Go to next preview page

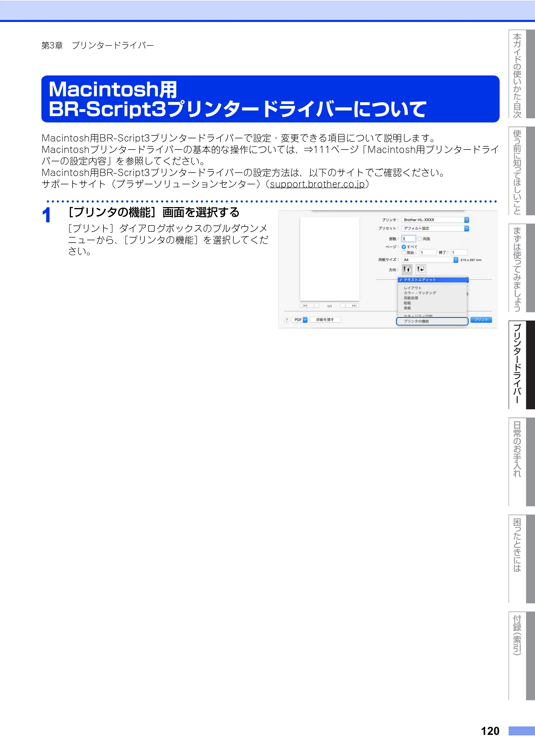coord(345,306)
